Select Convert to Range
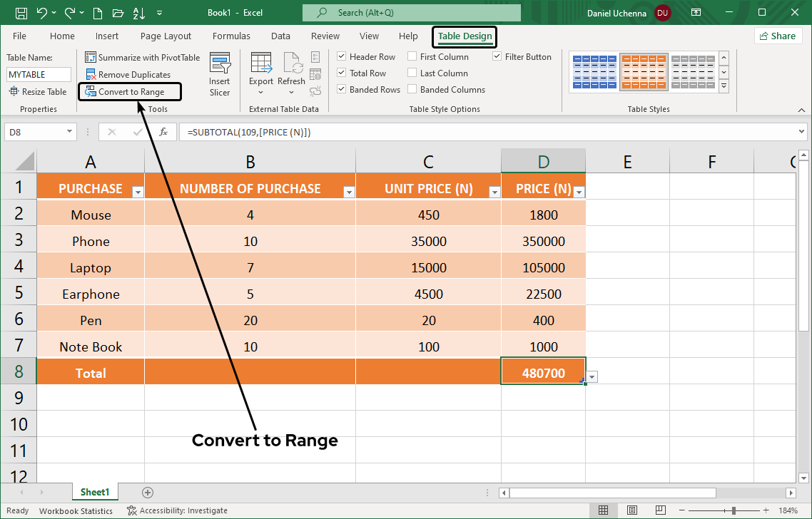This screenshot has height=519, width=812. pos(129,91)
